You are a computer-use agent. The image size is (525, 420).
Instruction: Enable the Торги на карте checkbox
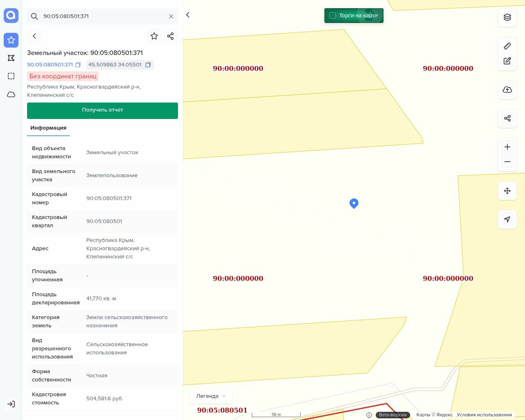(x=333, y=16)
